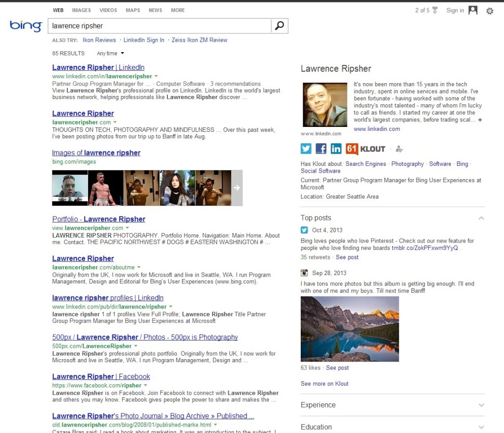Open the mountain lake photo thumbnail
The width and height of the screenshot is (504, 433).
(349, 329)
